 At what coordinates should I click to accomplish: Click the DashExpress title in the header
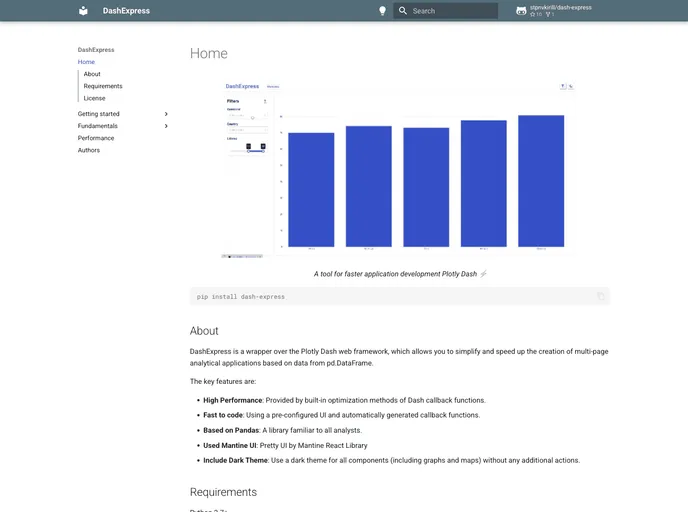point(126,11)
